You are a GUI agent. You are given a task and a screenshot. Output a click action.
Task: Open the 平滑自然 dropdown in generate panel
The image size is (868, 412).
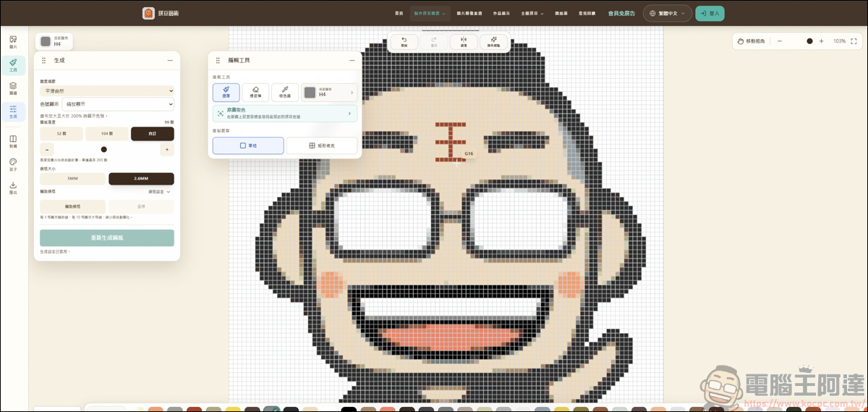107,91
